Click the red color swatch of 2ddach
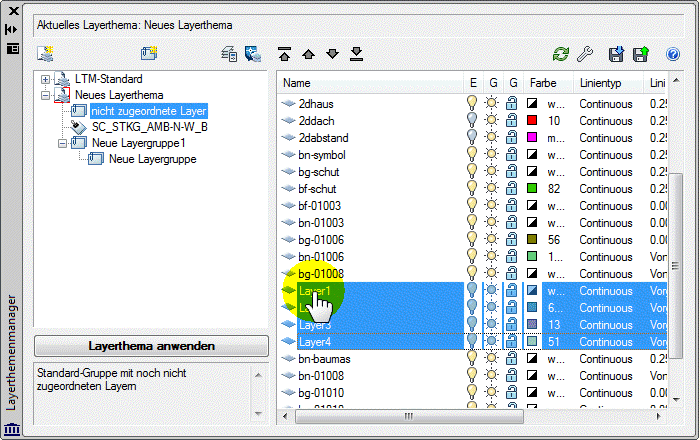Screen dimensions: 700x440 click(532, 120)
